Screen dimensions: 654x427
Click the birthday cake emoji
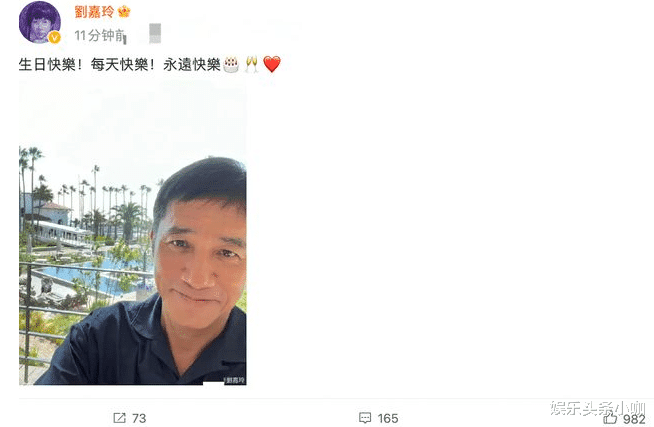pos(231,65)
